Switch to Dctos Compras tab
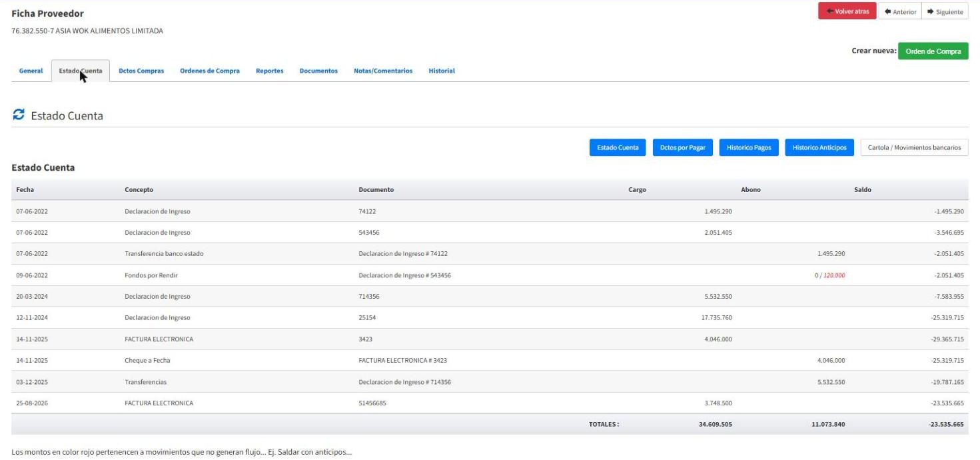The height and width of the screenshot is (460, 980). 141,71
